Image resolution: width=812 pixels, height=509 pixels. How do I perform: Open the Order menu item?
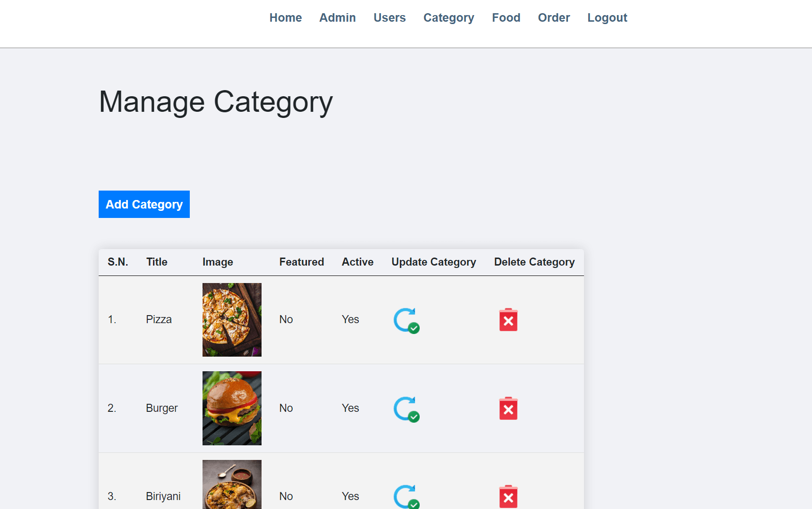(x=553, y=18)
